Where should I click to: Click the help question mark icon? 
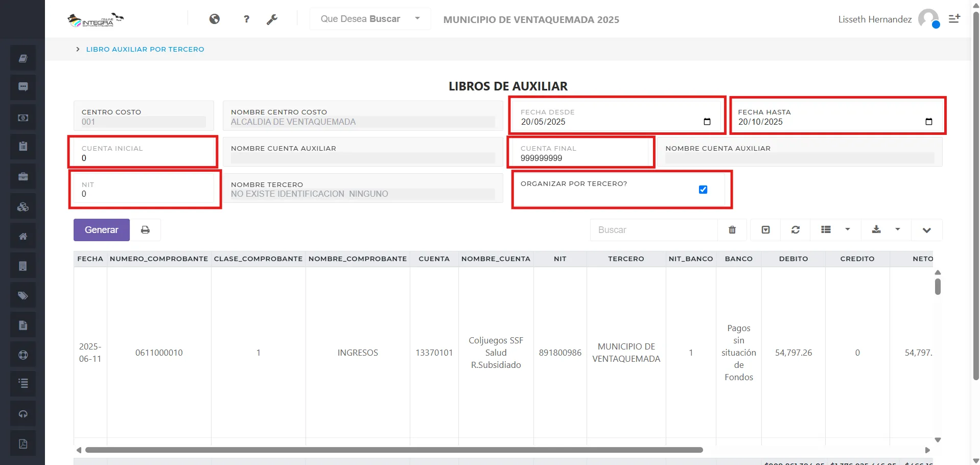246,19
